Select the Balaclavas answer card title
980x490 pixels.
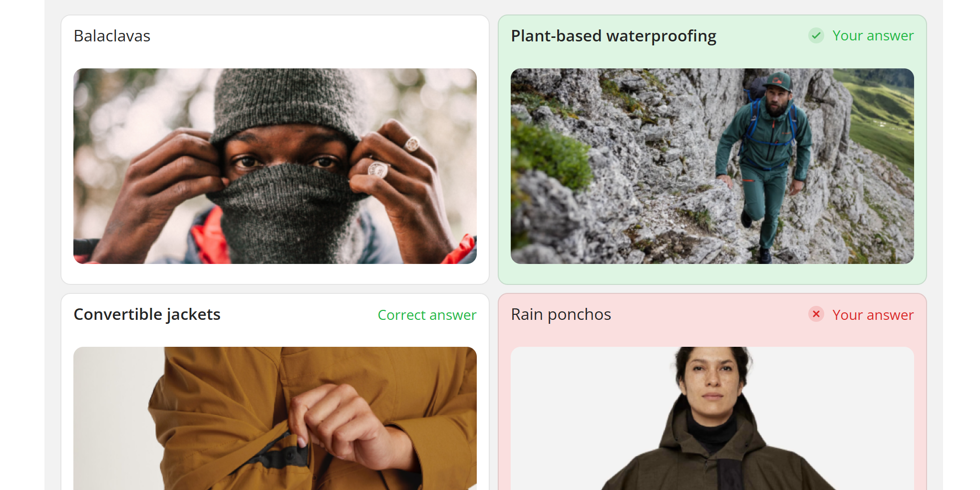[x=112, y=36]
